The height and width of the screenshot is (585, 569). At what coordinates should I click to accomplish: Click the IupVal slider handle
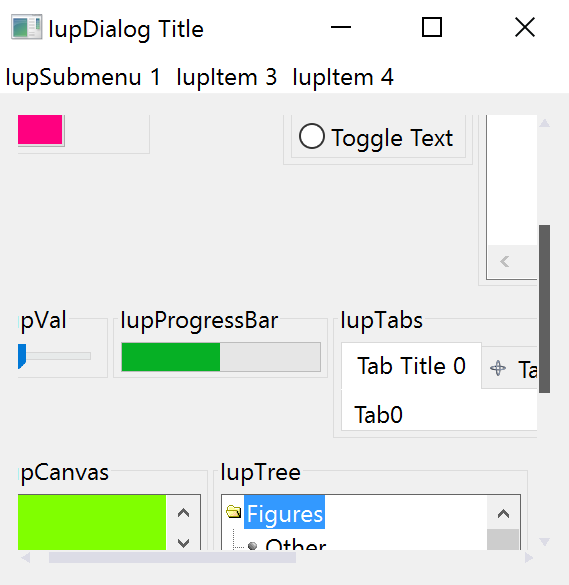tap(22, 356)
